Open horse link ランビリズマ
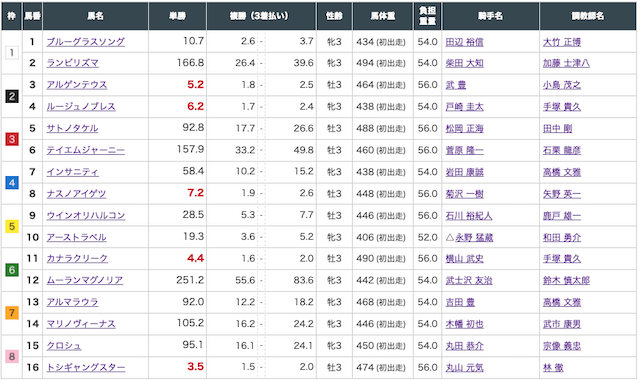 coord(72,63)
